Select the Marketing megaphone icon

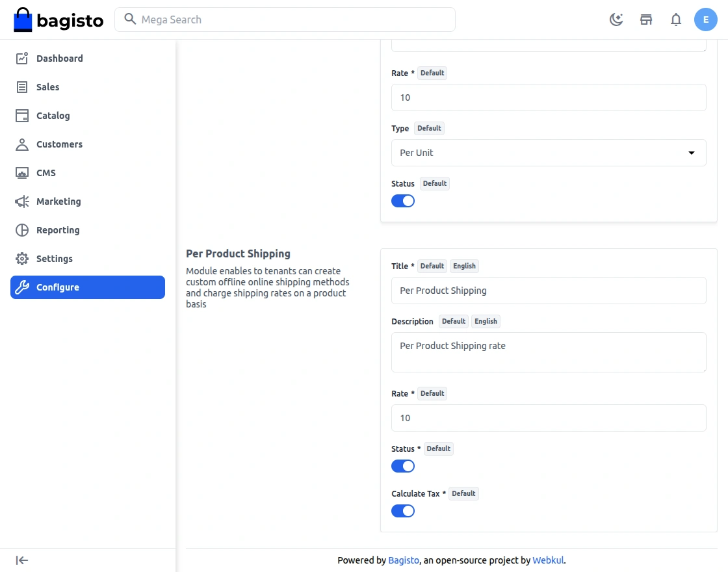tap(22, 201)
